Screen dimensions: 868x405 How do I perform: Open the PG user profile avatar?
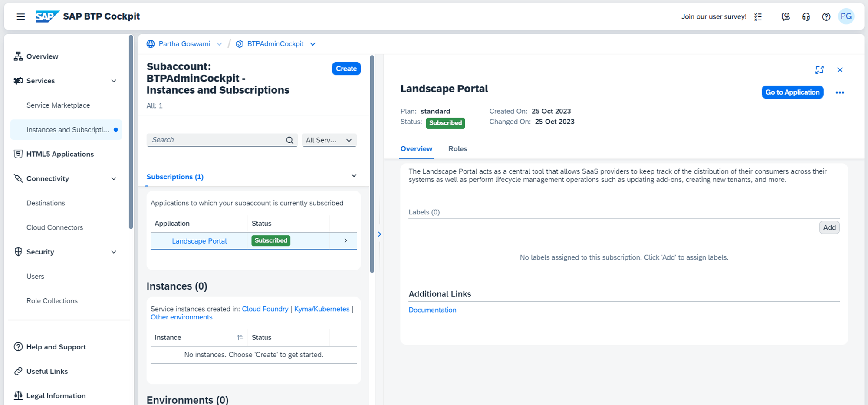tap(846, 16)
